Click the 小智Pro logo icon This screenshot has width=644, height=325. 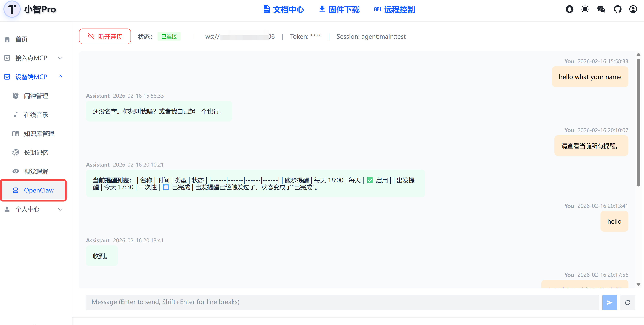pyautogui.click(x=12, y=9)
